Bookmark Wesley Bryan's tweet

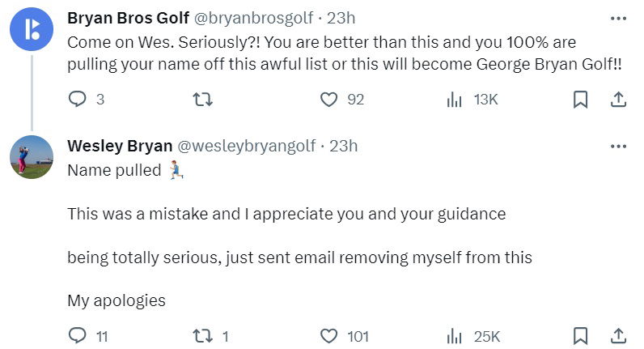coord(580,336)
